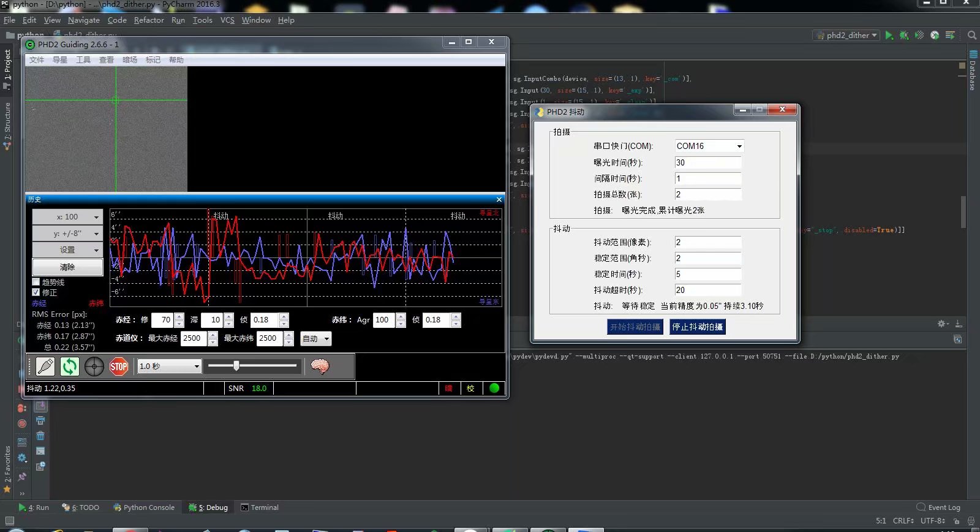Open the Structure side tab
The height and width of the screenshot is (532, 980).
coord(7,126)
